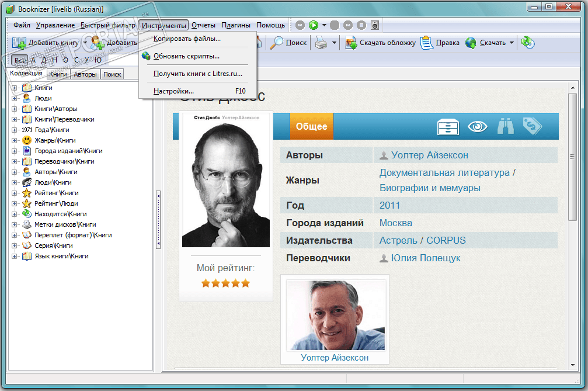588x391 pixels.
Task: Click the Add person icon
Action: 98,43
